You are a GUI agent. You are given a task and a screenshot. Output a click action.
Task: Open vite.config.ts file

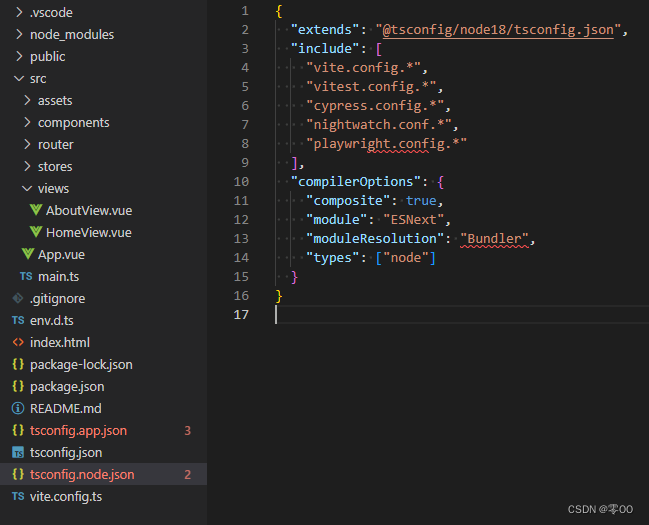pos(66,496)
